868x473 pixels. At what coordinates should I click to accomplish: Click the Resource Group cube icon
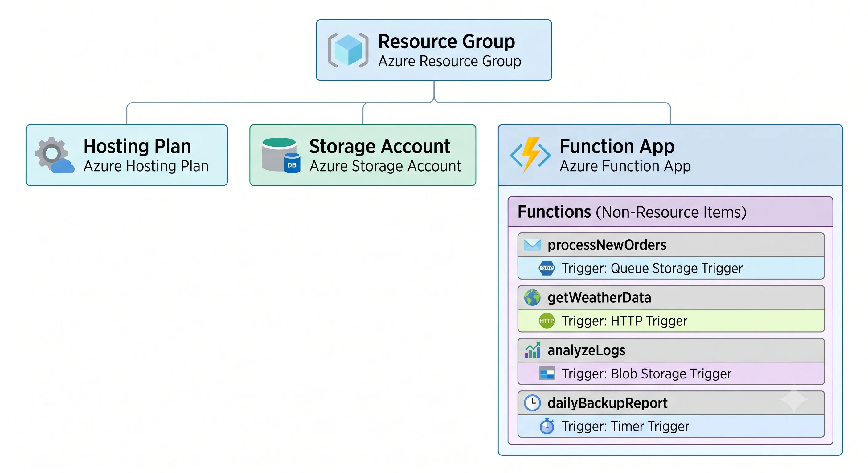coord(348,50)
